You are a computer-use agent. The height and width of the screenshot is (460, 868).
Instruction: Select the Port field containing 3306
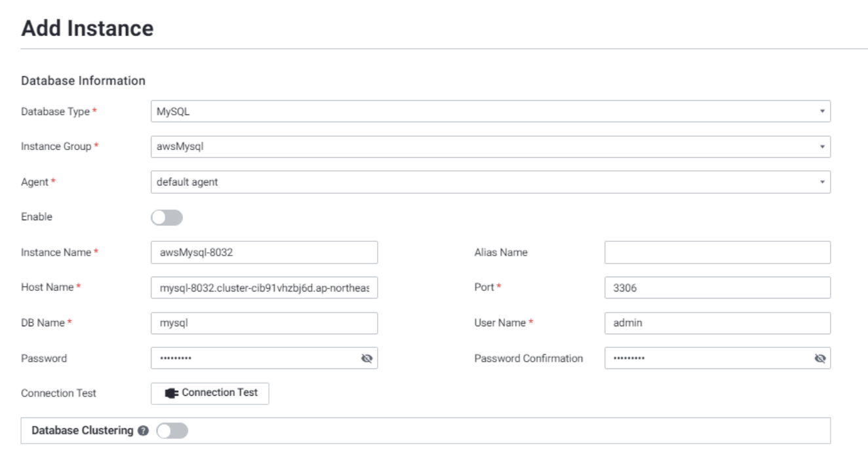click(717, 288)
